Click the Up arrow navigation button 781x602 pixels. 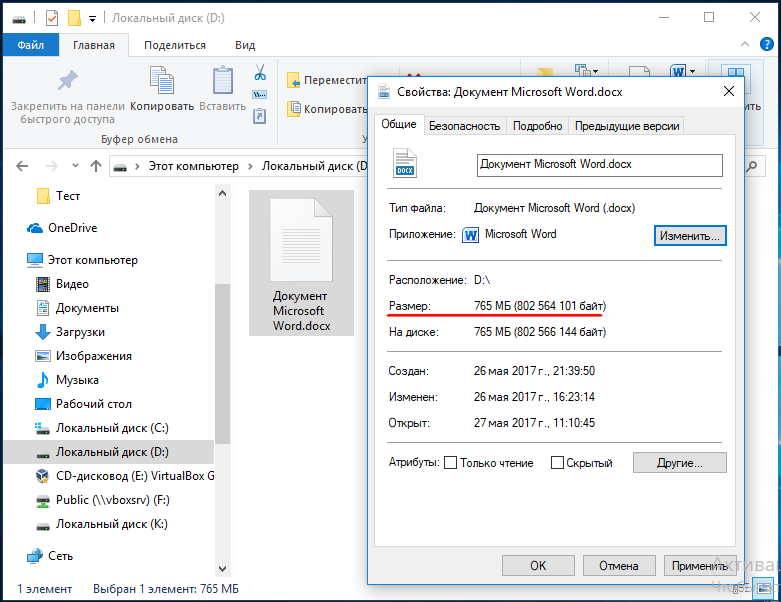96,166
